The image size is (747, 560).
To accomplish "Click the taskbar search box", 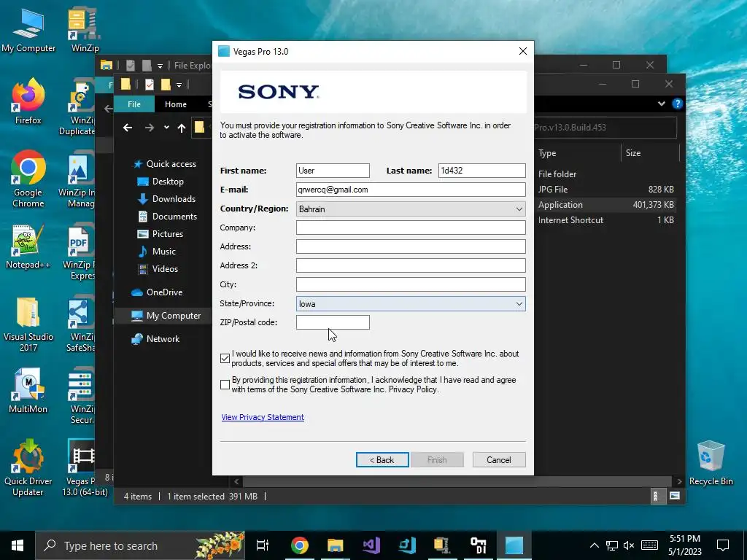I will point(140,545).
